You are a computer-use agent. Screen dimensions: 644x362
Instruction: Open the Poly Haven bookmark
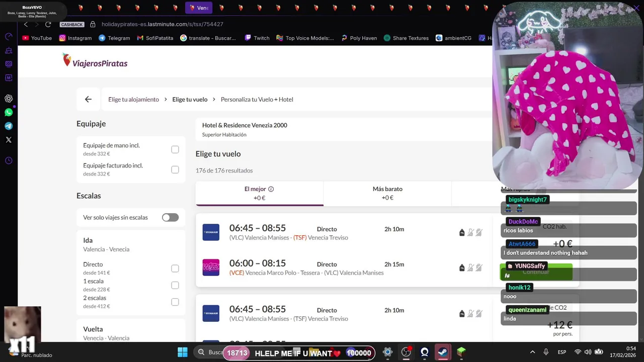(359, 38)
